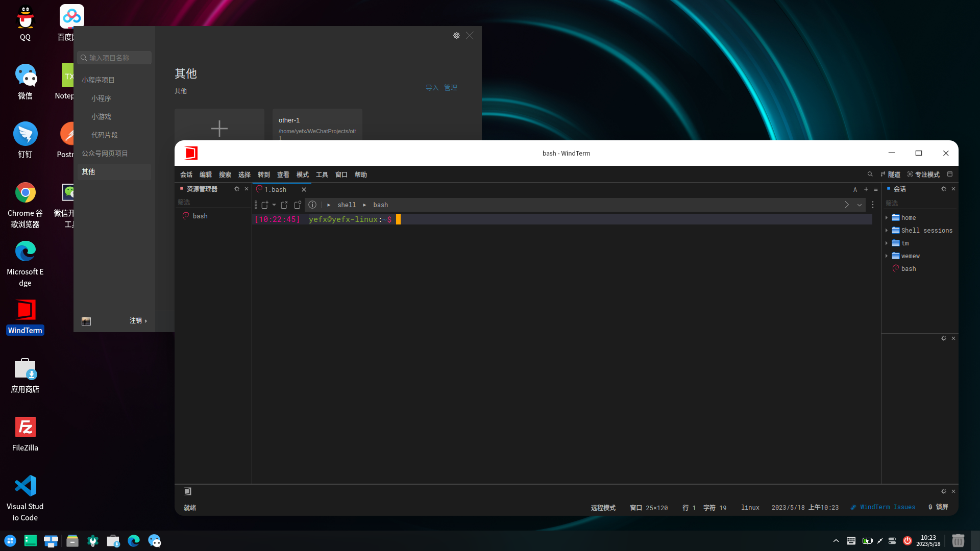Click the output panel icon at bottom left
This screenshot has width=980, height=551.
point(187,491)
